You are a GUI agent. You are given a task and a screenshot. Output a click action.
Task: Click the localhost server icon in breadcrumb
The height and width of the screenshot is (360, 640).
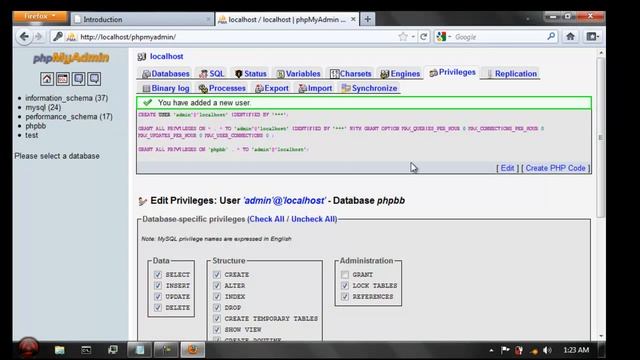coord(142,57)
